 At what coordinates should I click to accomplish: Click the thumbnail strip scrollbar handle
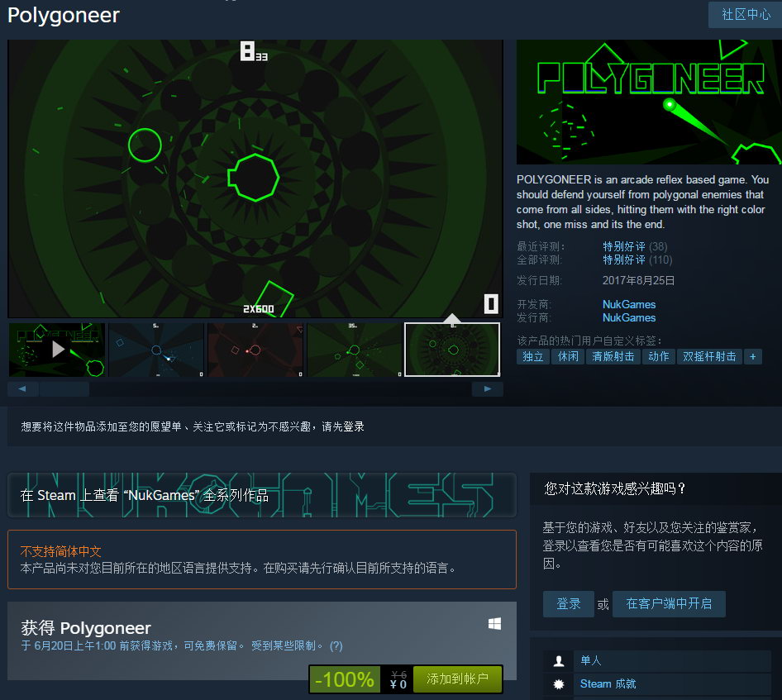pos(64,389)
